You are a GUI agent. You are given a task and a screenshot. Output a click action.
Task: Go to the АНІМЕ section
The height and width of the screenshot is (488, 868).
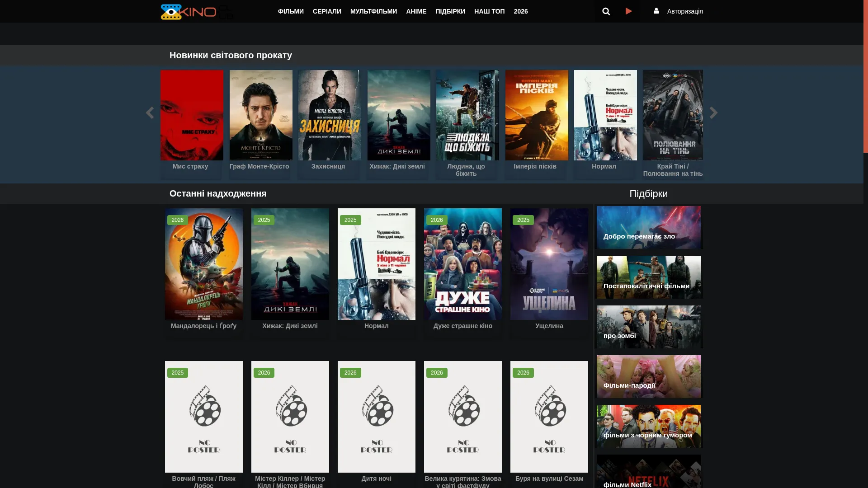416,11
